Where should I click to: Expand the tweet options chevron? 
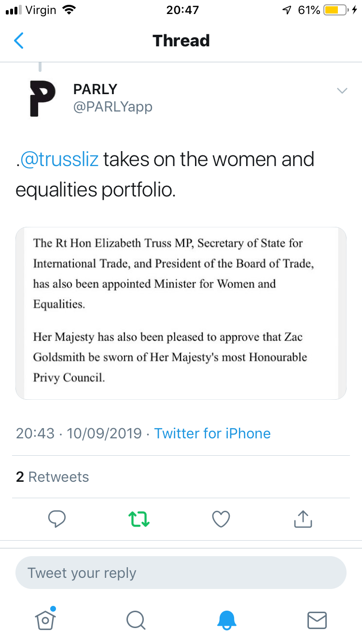342,91
